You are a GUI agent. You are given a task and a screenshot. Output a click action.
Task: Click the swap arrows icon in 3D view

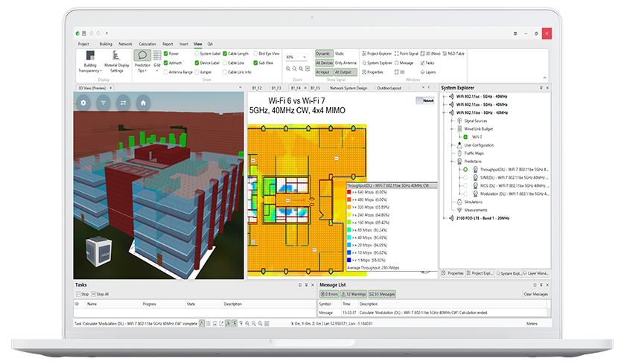click(x=123, y=103)
